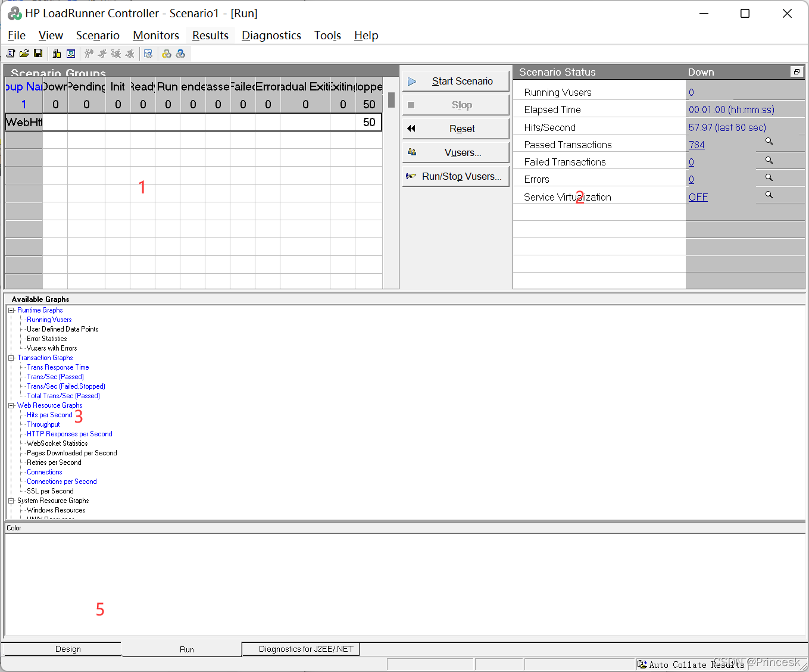Select Trans Response Time graph
The width and height of the screenshot is (809, 672).
point(58,367)
